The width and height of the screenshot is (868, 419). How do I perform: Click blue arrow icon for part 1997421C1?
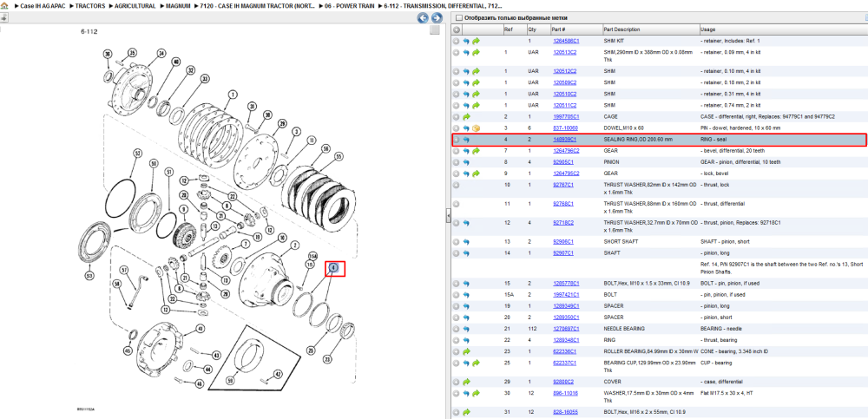tap(466, 294)
